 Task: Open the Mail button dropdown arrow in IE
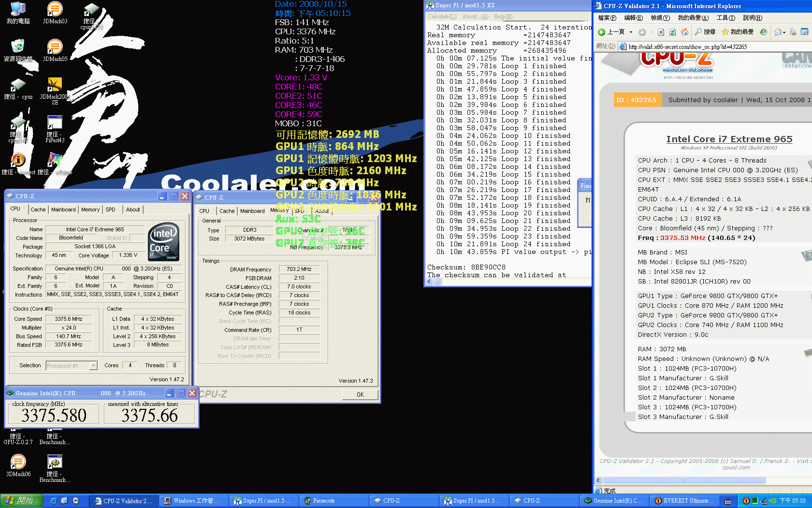pyautogui.click(x=784, y=32)
